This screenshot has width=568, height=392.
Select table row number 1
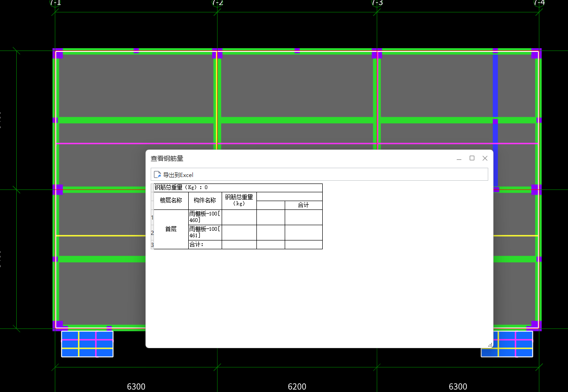tap(152, 217)
